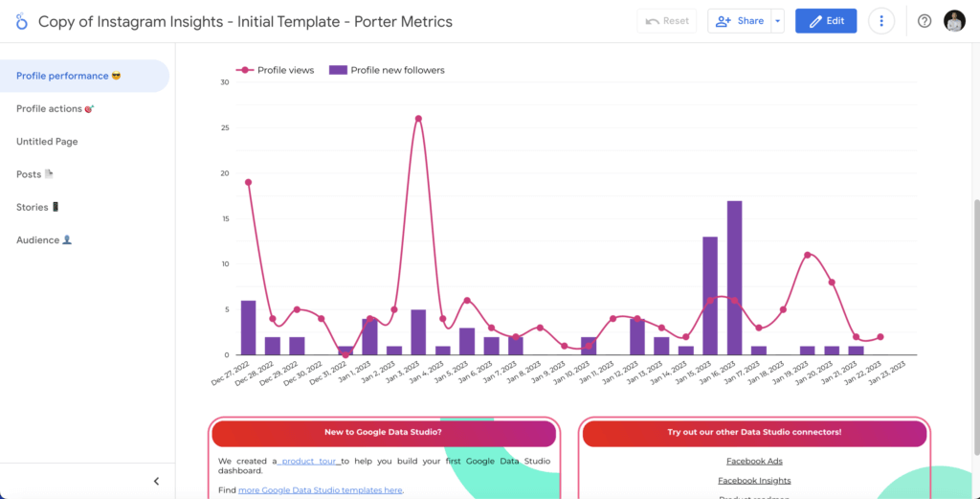Open the user account avatar
This screenshot has height=499, width=980.
[954, 21]
